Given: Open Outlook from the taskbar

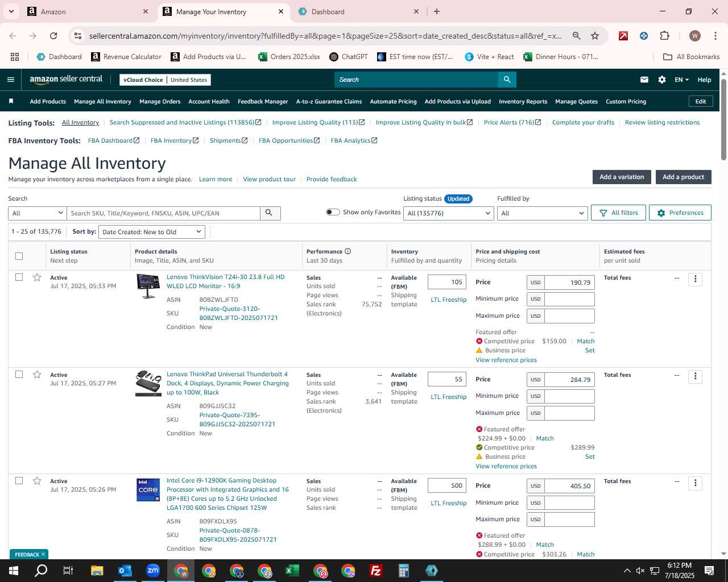Looking at the screenshot, I should point(125,571).
